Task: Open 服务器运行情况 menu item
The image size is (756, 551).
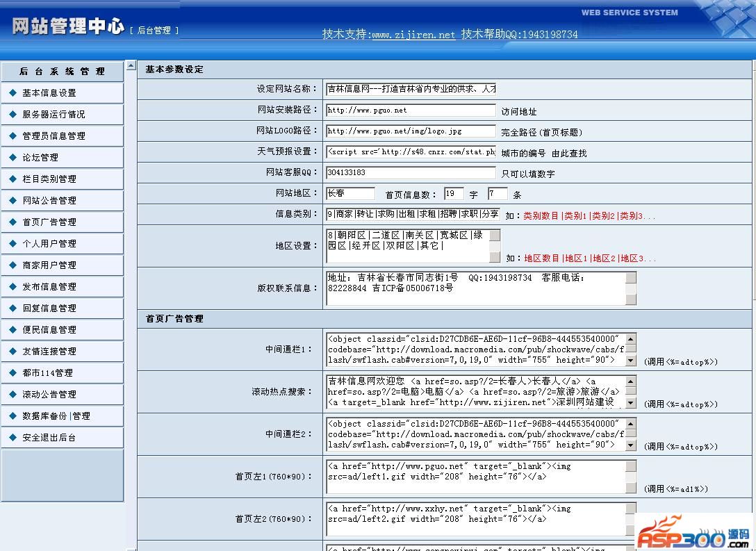Action: pos(54,114)
